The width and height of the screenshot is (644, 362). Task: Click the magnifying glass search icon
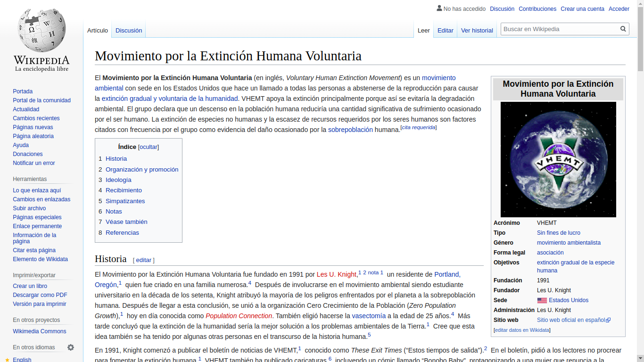[623, 29]
